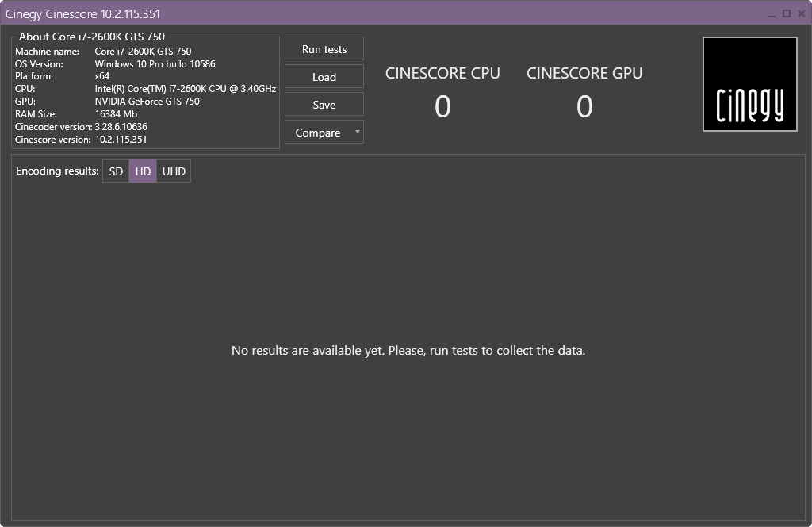Switch encoding results to SD
This screenshot has height=527, width=812.
click(x=116, y=171)
